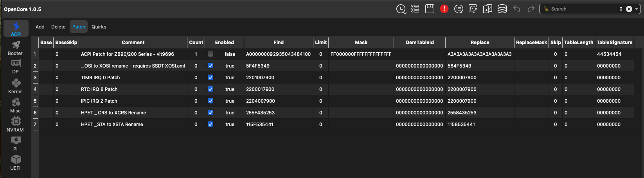
Task: Click the TableLength column header
Action: pyautogui.click(x=579, y=43)
